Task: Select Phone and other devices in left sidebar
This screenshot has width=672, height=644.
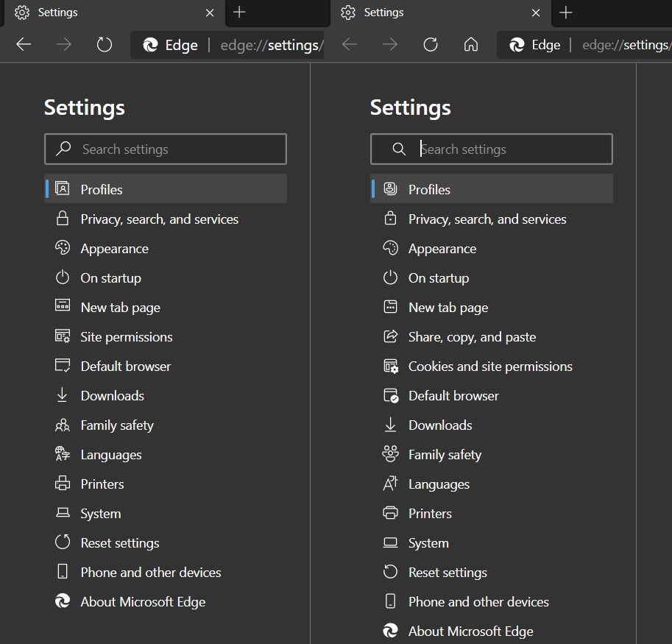Action: pyautogui.click(x=150, y=572)
